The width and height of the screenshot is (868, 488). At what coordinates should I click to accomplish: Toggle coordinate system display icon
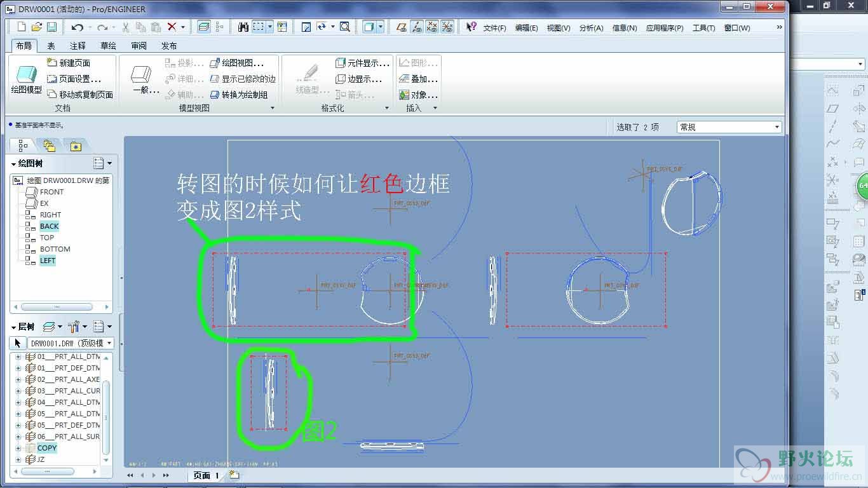pyautogui.click(x=447, y=27)
